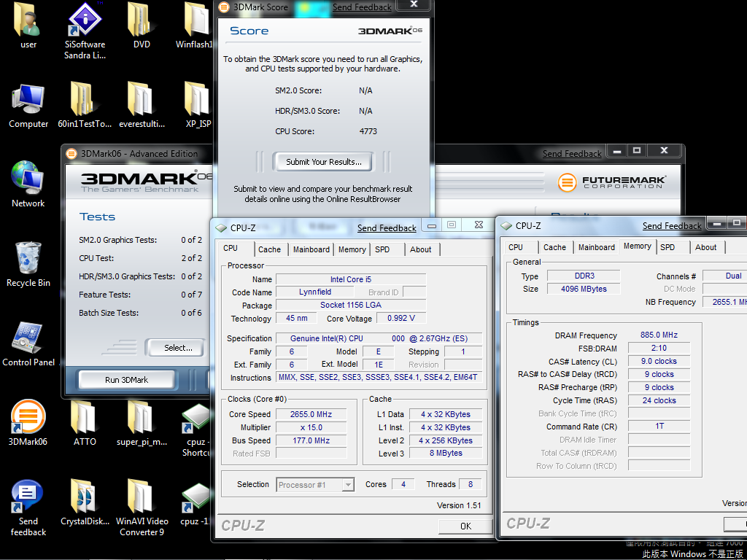Switch to Cache tab in front CPU-Z
747x560 pixels.
tap(270, 249)
